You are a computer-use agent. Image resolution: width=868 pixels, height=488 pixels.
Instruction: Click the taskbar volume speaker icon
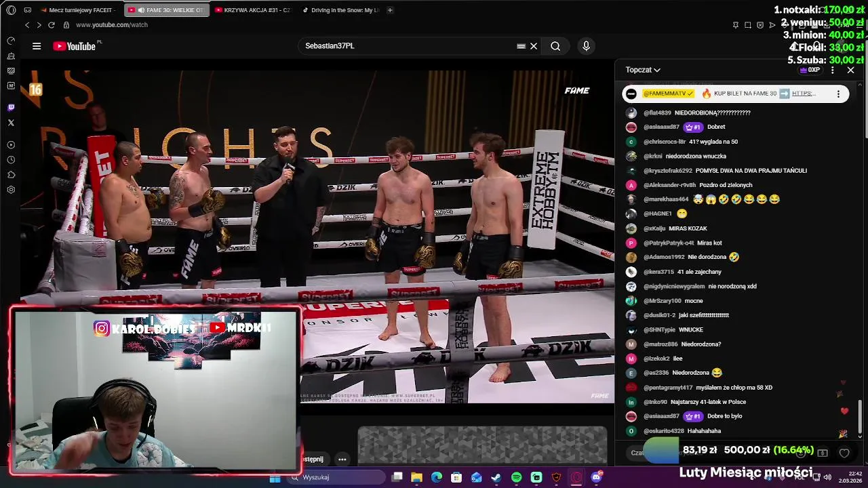click(827, 477)
